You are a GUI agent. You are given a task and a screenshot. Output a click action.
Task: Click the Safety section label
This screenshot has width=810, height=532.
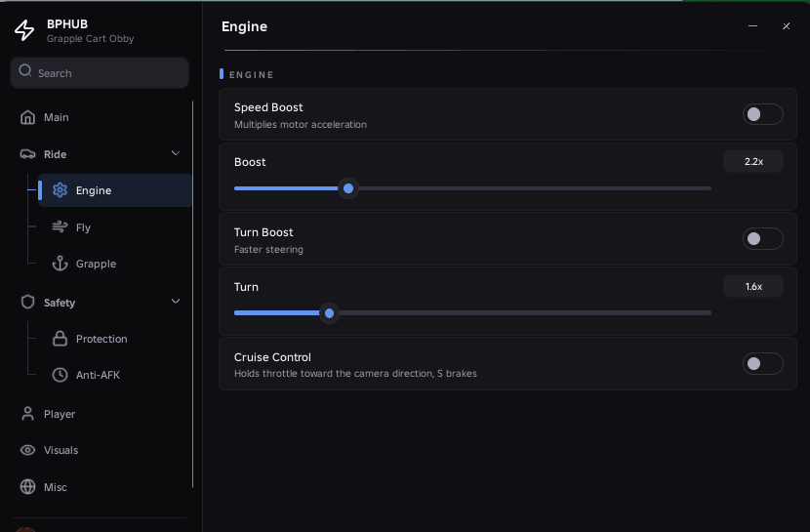[x=60, y=303]
